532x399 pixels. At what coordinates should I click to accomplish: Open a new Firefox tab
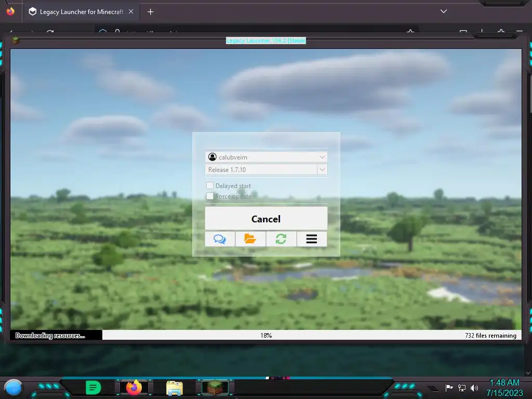(x=150, y=12)
